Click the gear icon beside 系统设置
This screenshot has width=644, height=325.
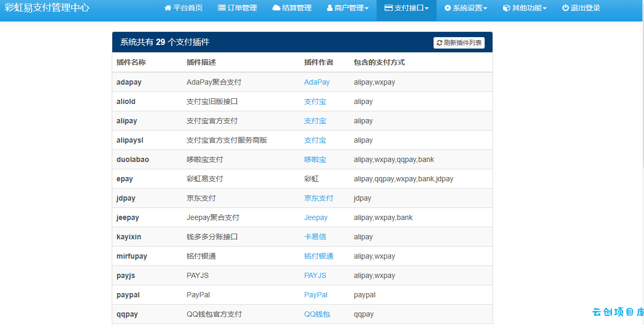coord(448,8)
